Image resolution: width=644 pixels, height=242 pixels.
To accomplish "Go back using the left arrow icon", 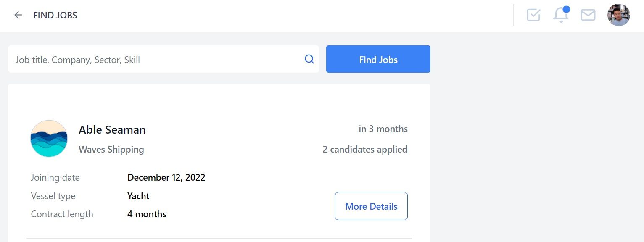I will tap(18, 15).
